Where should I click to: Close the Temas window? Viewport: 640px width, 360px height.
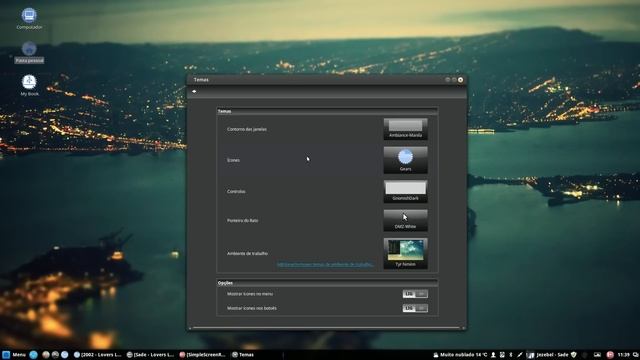[x=460, y=80]
